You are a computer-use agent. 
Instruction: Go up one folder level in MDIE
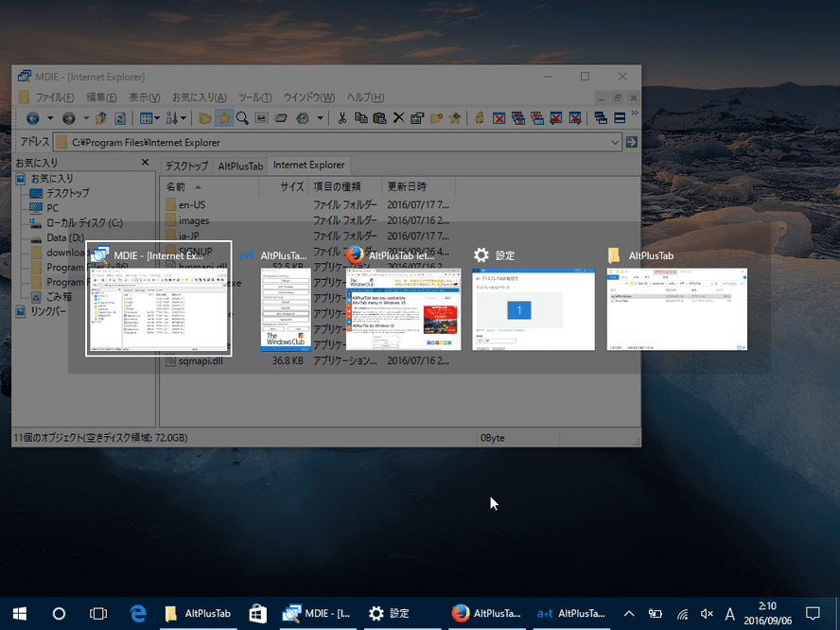point(101,118)
